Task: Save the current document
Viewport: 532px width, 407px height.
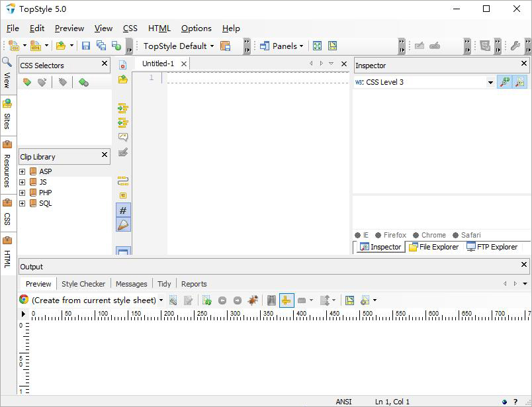Action: (x=86, y=46)
